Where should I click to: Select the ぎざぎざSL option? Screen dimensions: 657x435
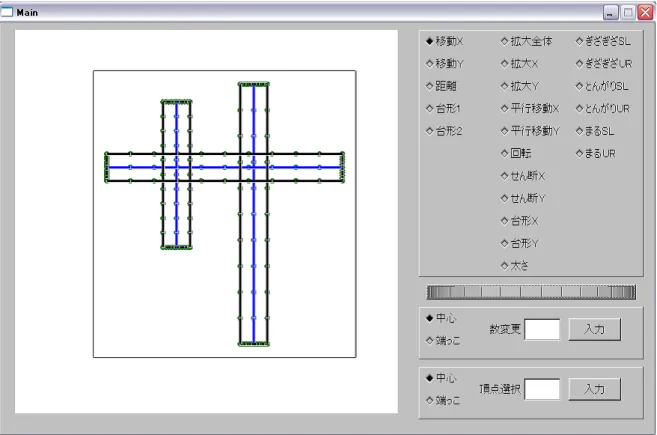603,41
